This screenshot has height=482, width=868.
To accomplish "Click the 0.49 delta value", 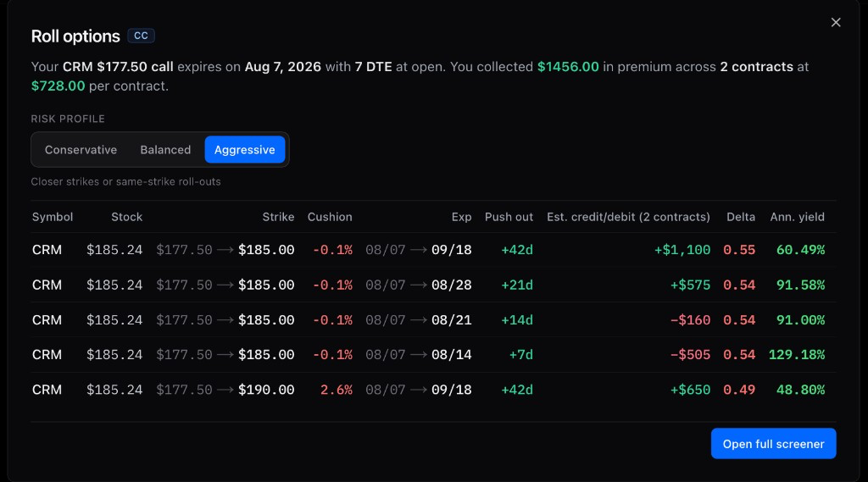I will point(739,390).
